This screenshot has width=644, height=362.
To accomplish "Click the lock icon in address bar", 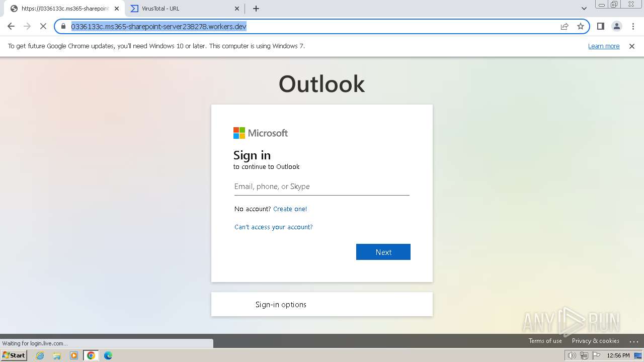I will (63, 26).
